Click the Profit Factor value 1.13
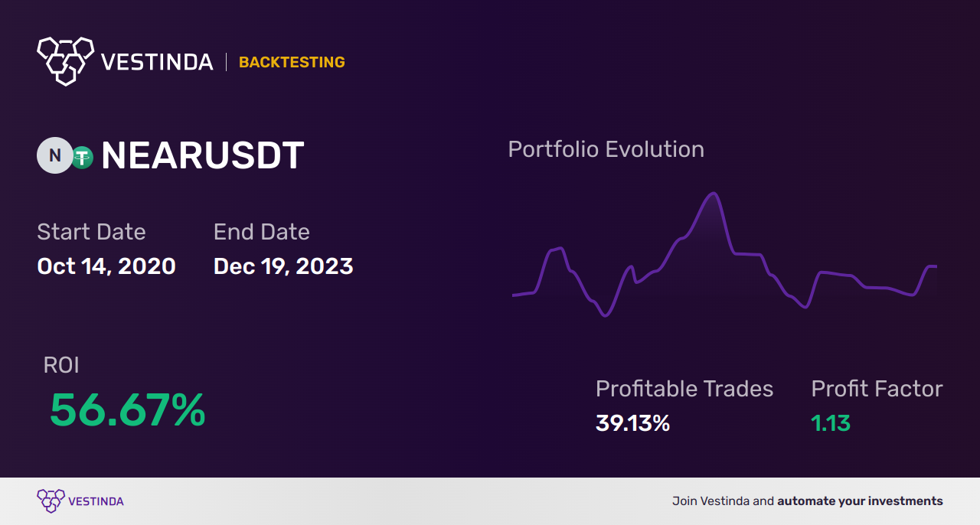 (831, 423)
